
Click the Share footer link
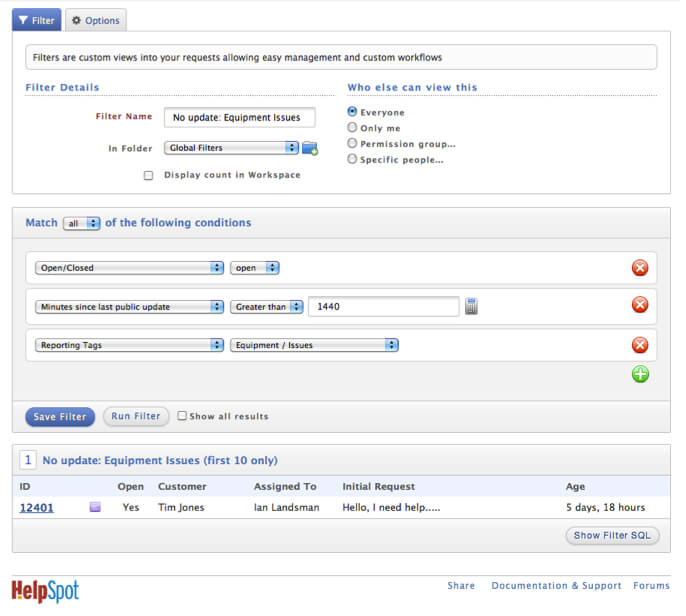[x=461, y=585]
